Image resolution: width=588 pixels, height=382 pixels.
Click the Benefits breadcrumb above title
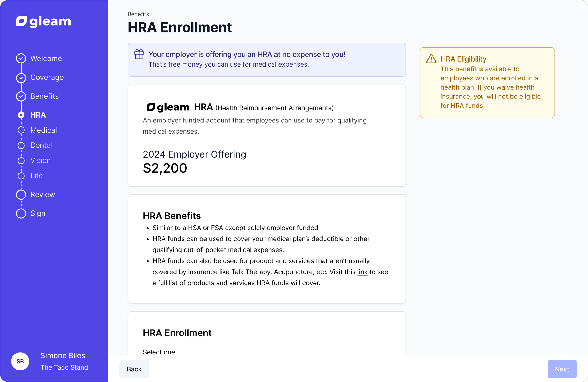(x=138, y=14)
